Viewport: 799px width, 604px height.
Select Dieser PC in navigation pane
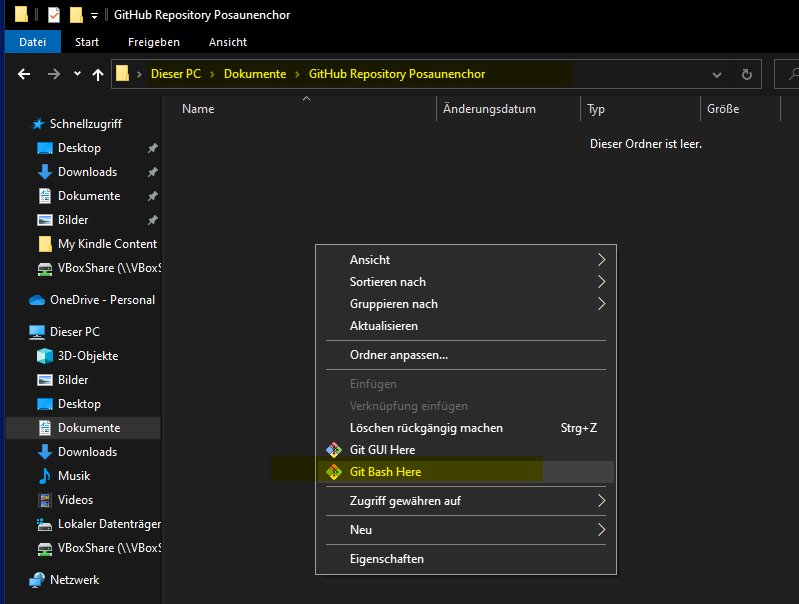tap(74, 332)
